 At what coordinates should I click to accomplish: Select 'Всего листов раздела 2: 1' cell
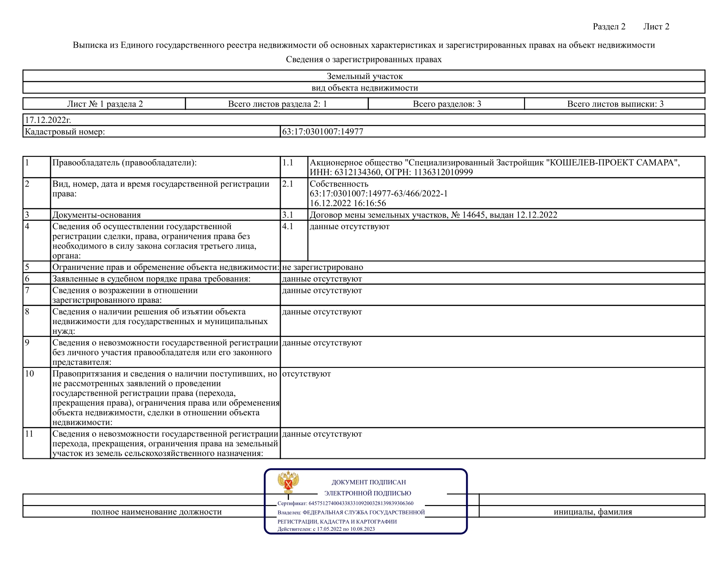click(277, 104)
